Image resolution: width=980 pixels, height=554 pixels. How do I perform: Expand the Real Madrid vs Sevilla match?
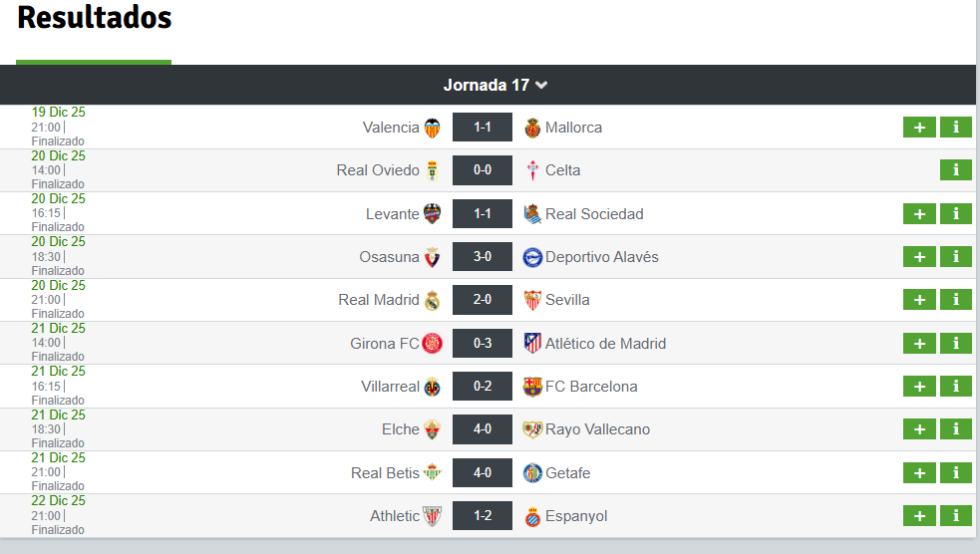tap(919, 300)
